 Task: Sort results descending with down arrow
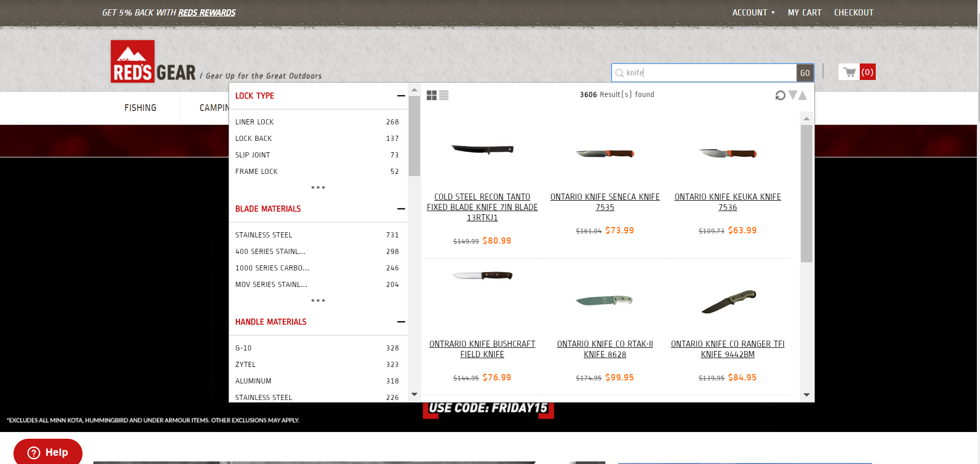pos(793,95)
